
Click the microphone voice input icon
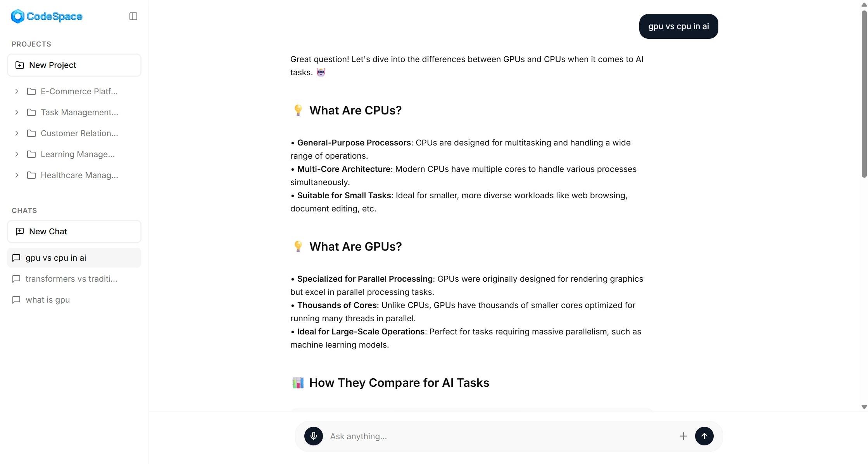pyautogui.click(x=313, y=436)
